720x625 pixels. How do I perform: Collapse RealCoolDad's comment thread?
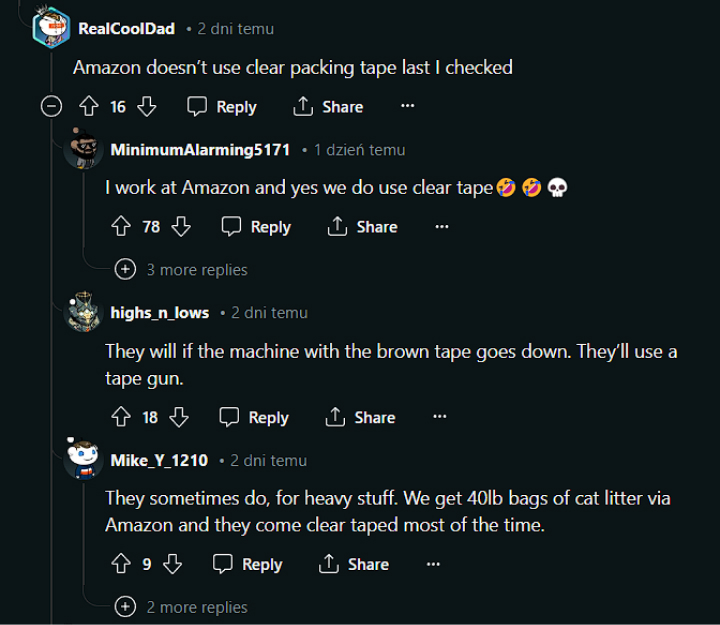(51, 107)
